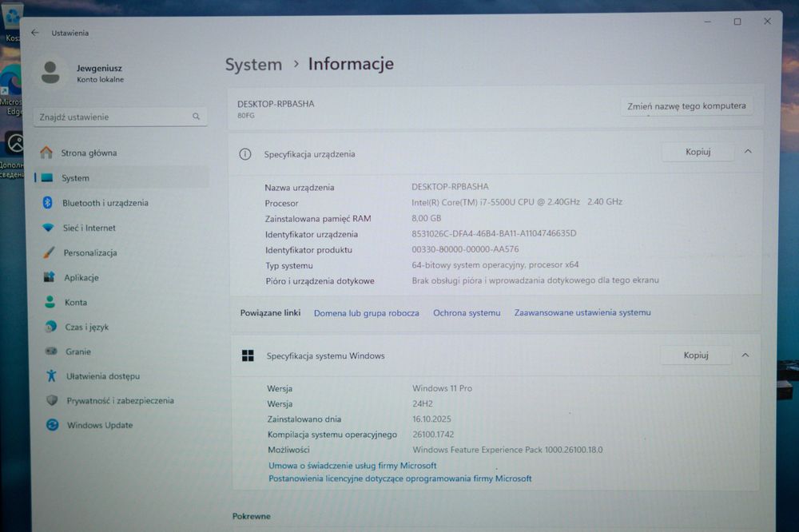799x532 pixels.
Task: Click 64-bitowy system operacyjny value
Action: [495, 265]
